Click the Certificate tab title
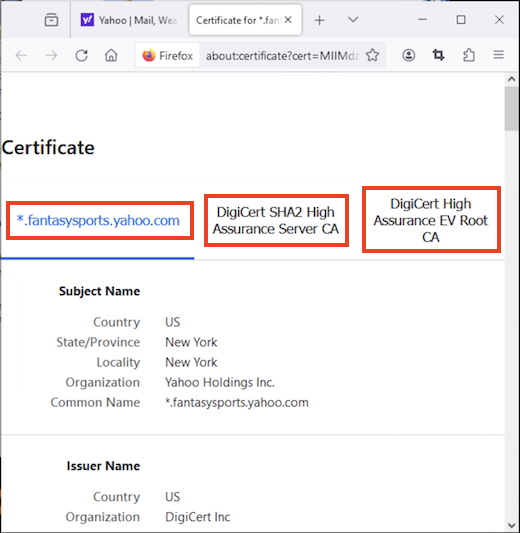Screen dimensions: 520x533 [x=239, y=20]
